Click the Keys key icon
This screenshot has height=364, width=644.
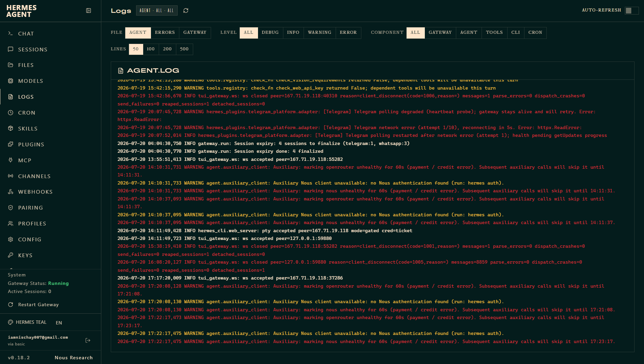coord(10,255)
